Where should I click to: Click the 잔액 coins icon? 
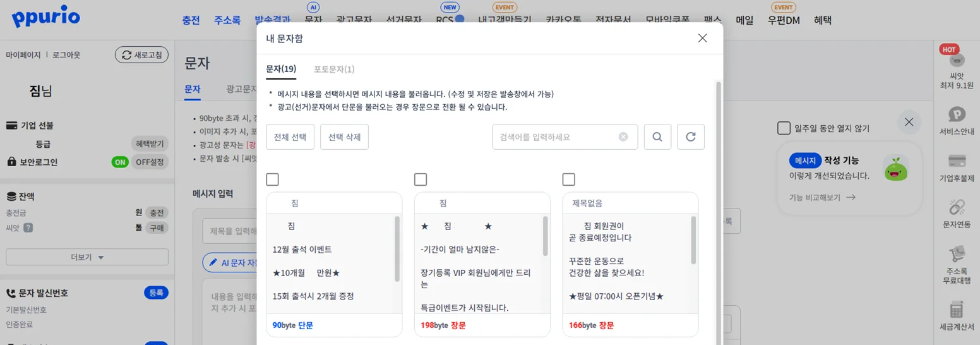(11, 197)
